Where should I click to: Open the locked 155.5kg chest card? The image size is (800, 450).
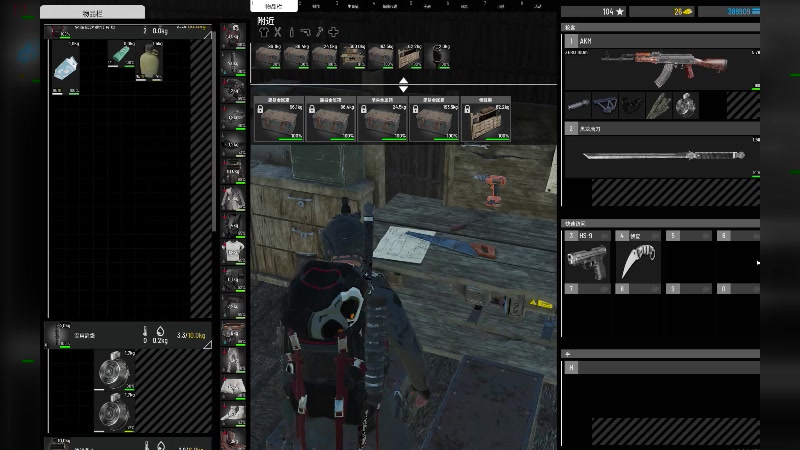click(x=434, y=119)
